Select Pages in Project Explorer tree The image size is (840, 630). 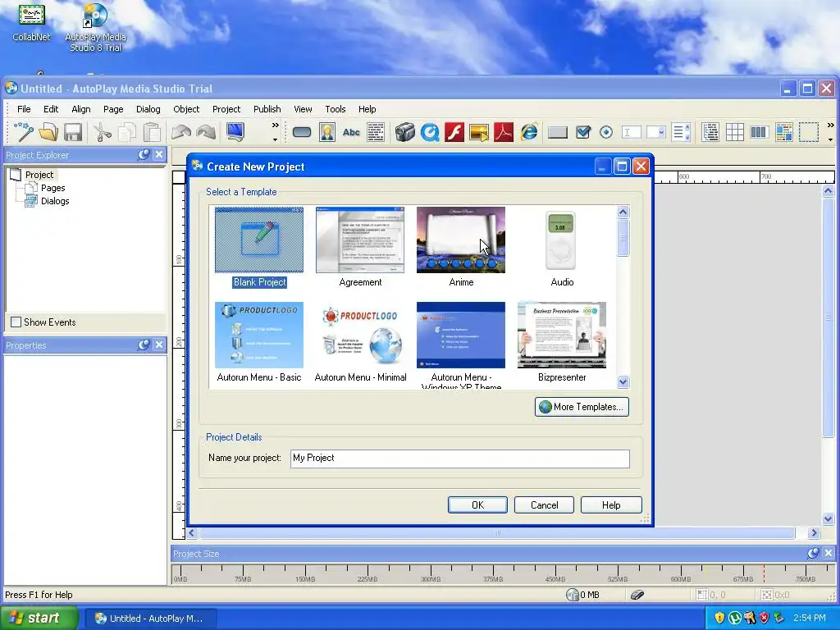coord(53,188)
